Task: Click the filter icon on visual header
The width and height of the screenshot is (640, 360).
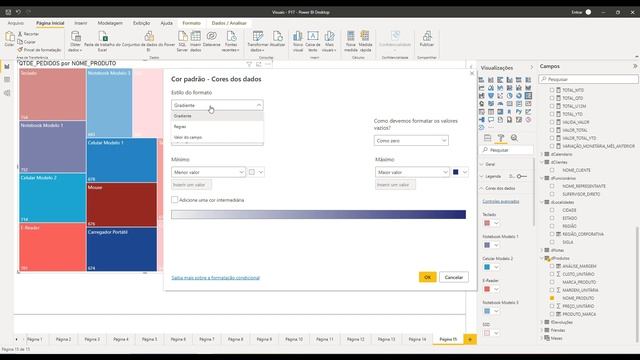Action: [x=249, y=64]
